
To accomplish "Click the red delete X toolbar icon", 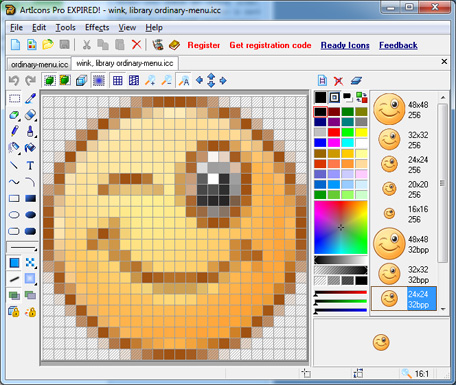I will [x=136, y=44].
